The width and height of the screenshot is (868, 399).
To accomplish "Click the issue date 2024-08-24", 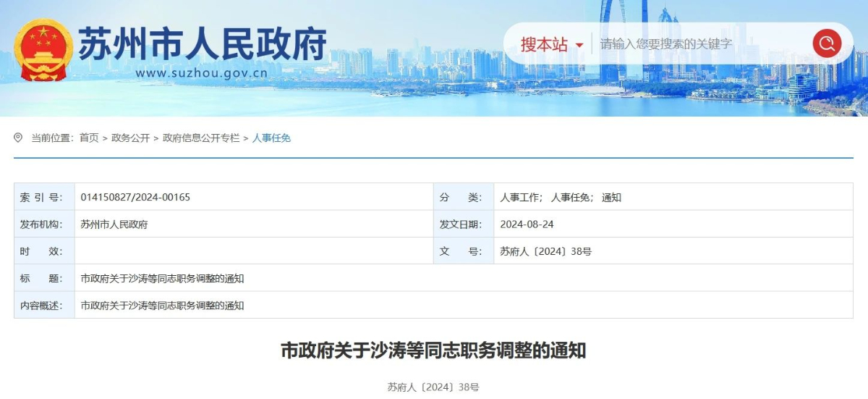I will (527, 224).
